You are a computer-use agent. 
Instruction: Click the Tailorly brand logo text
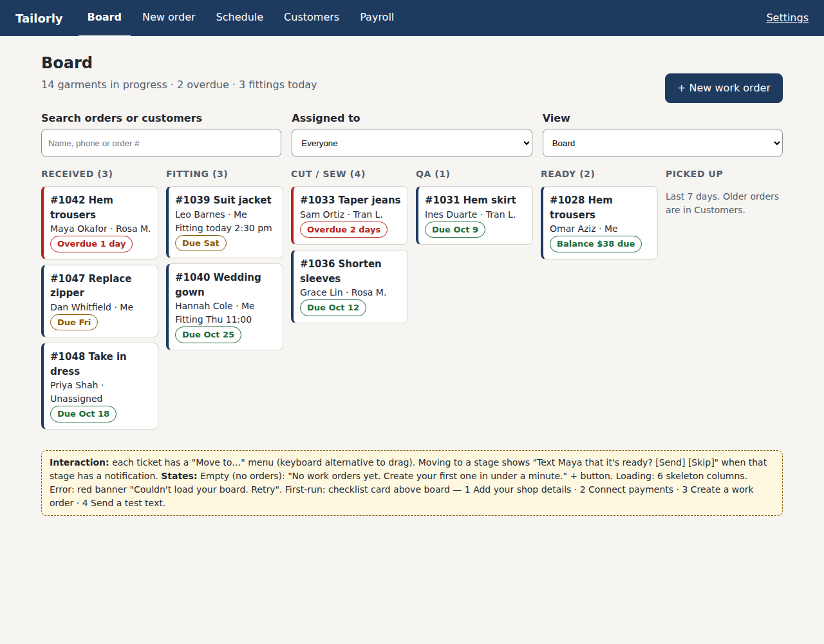[x=39, y=18]
